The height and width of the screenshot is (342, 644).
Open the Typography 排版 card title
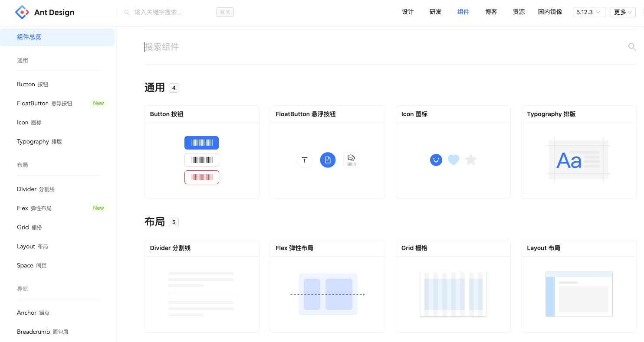tap(551, 114)
